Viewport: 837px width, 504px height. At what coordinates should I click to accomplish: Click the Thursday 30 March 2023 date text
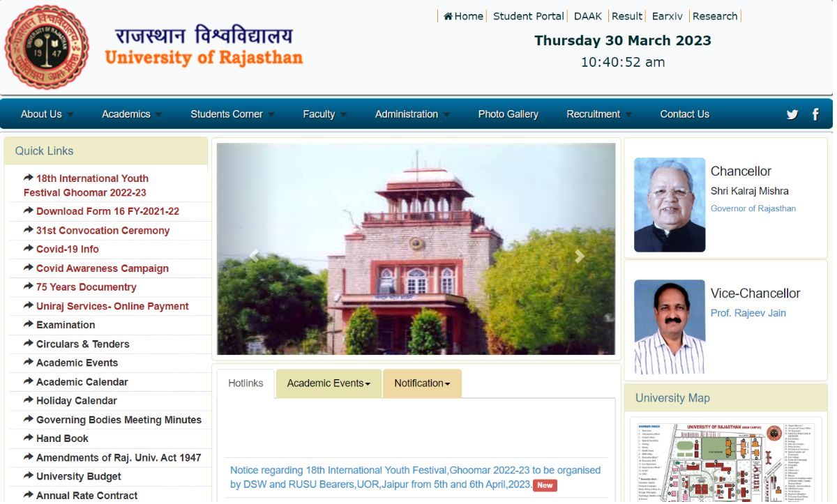pyautogui.click(x=623, y=40)
